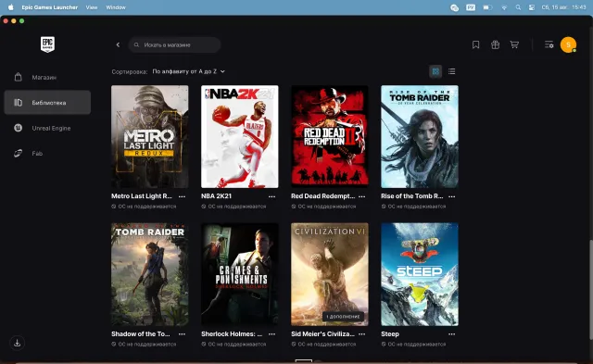Open NBA 2K21 cover art
The height and width of the screenshot is (364, 593).
coord(240,136)
